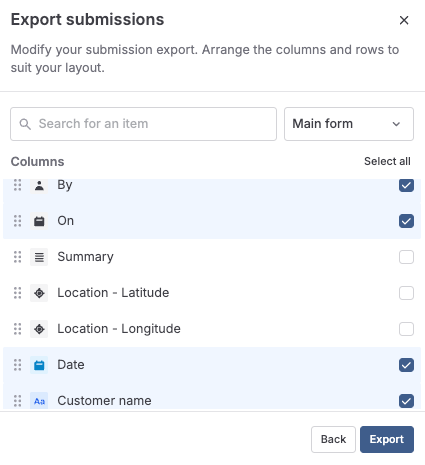
Task: Focus the Search for an item field
Action: click(x=143, y=124)
